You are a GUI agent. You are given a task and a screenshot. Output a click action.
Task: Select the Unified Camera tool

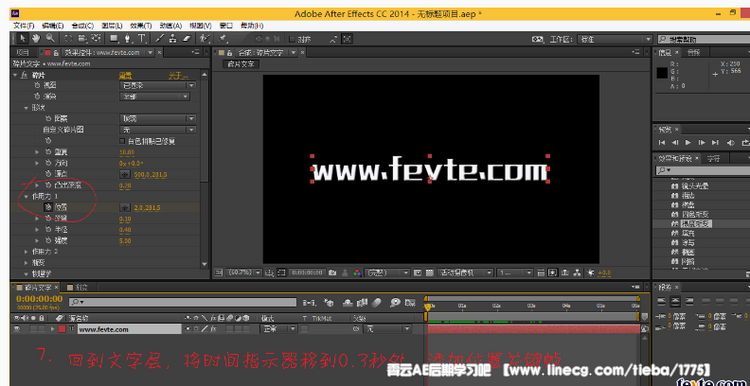(82, 38)
